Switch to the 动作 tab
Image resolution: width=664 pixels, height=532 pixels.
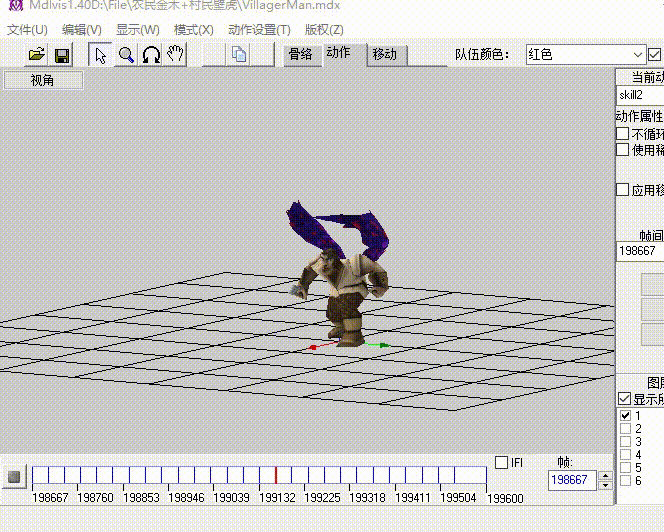click(x=343, y=53)
